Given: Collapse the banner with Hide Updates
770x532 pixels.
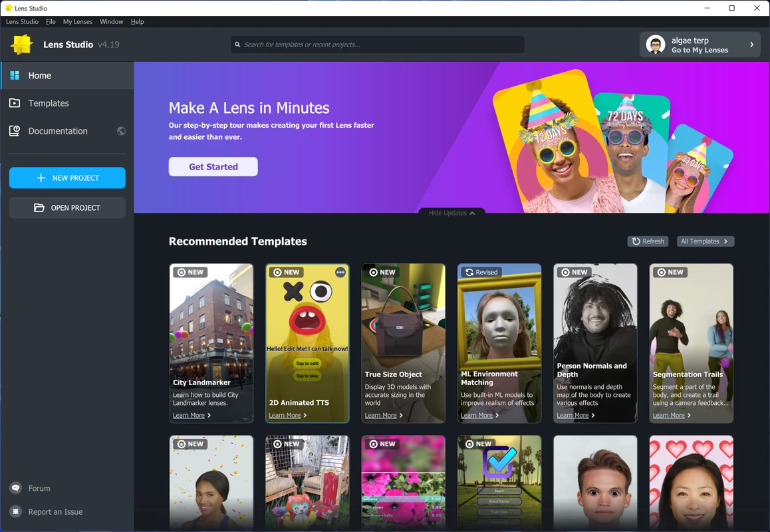Looking at the screenshot, I should [x=451, y=213].
